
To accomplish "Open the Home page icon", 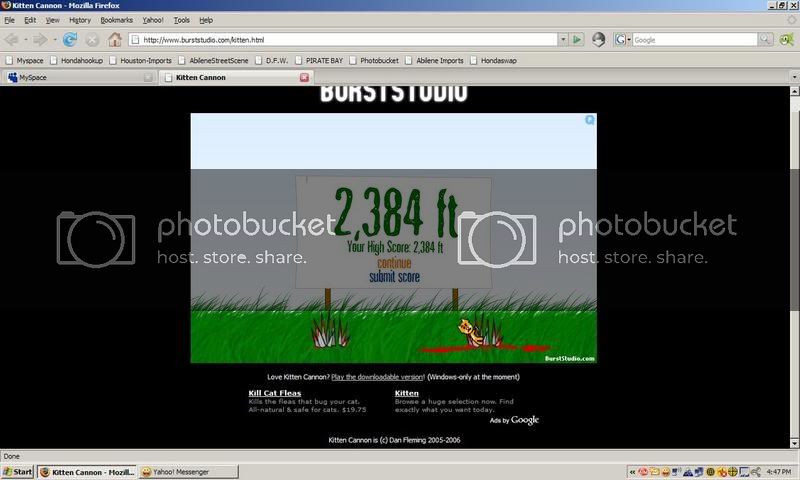I will click(x=115, y=39).
